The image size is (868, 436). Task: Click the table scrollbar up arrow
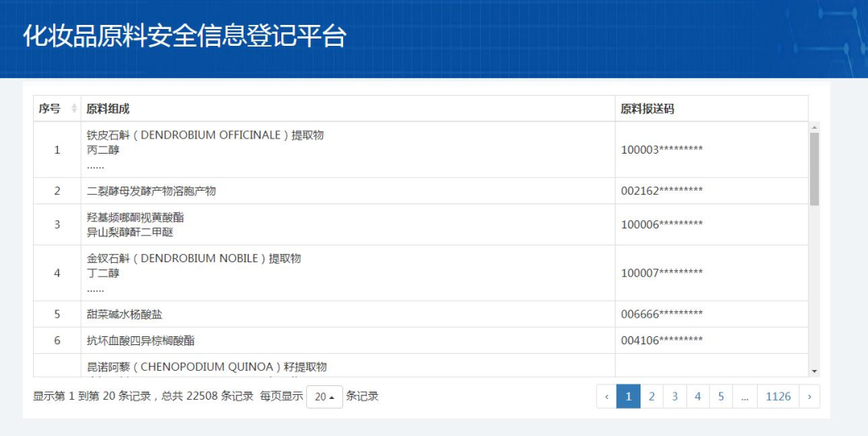pyautogui.click(x=814, y=127)
